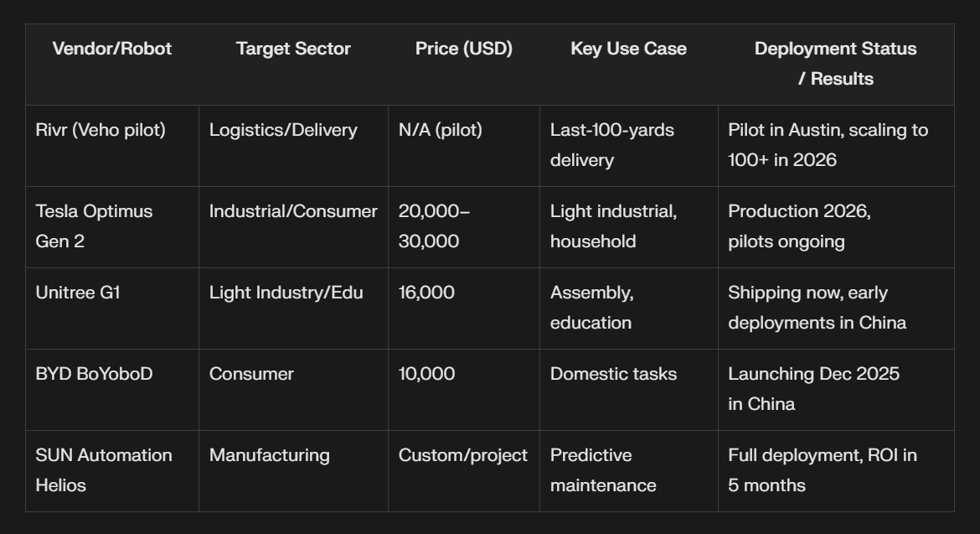The height and width of the screenshot is (534, 980).
Task: Click the Vendor/Robot column header
Action: tap(112, 49)
